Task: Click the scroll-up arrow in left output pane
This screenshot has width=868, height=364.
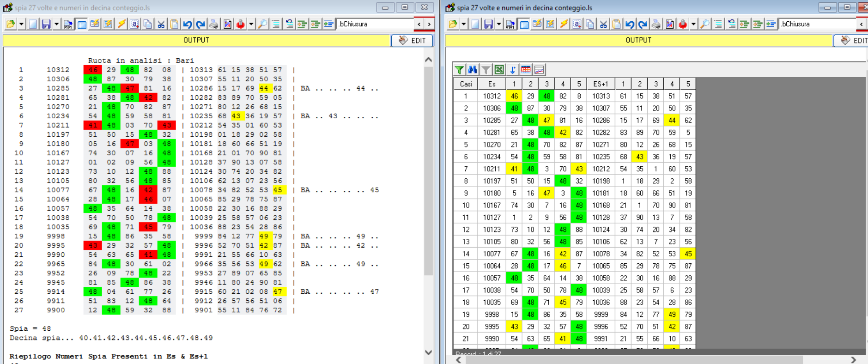Action: coord(428,60)
